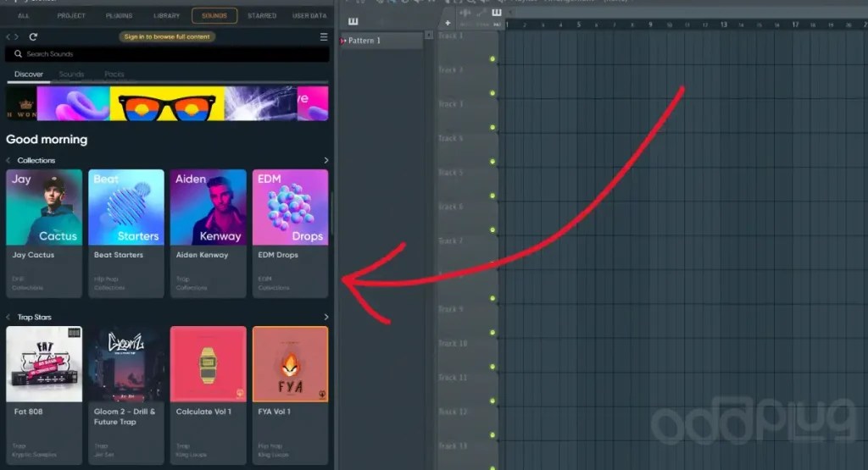Open the Calculate Vol 1 pack
Image resolution: width=868 pixels, height=470 pixels.
click(x=209, y=395)
